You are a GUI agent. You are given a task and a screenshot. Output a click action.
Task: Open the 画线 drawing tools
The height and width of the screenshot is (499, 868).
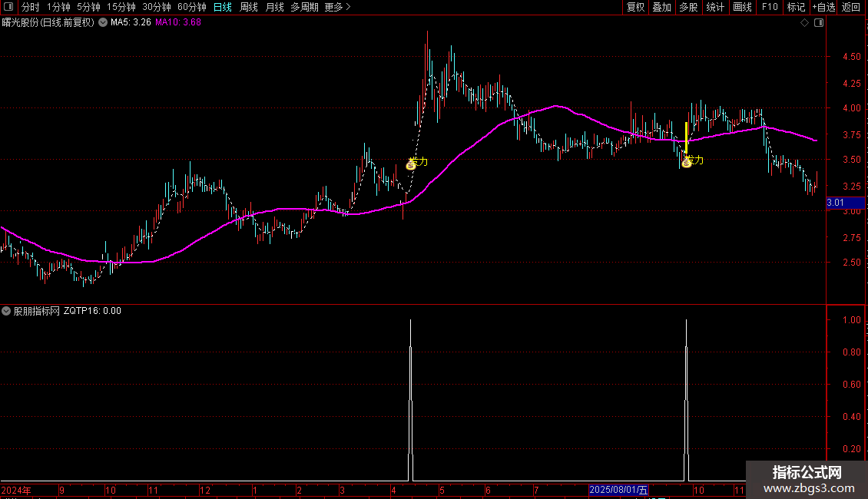[742, 7]
